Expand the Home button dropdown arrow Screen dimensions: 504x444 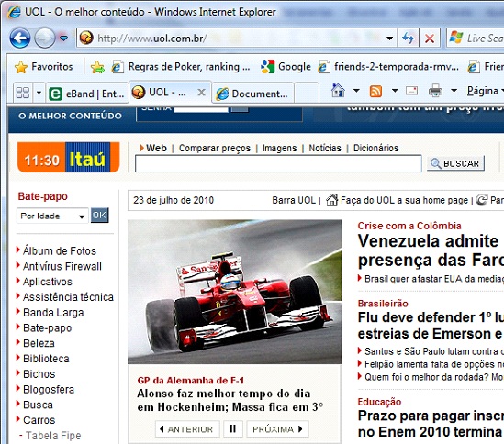point(356,91)
